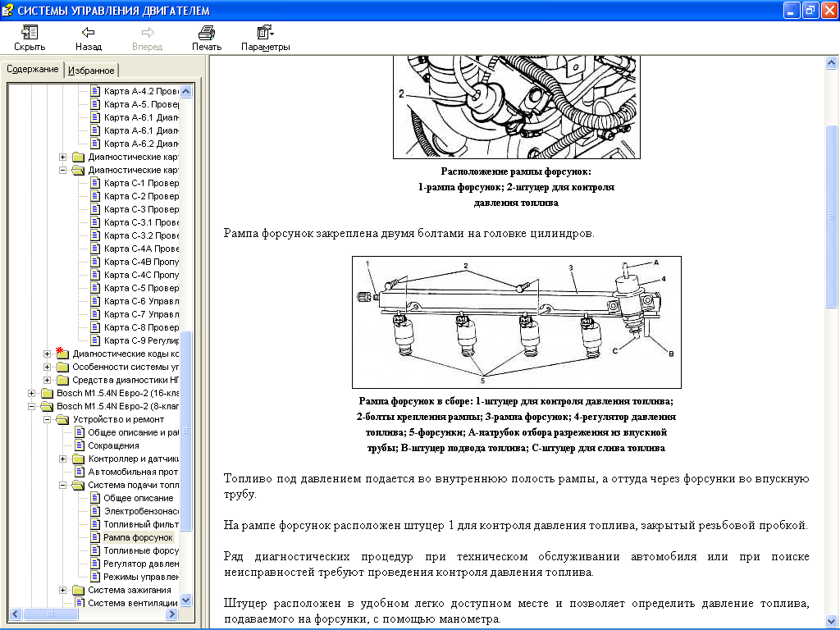The image size is (840, 630).
Task: Click page icon of Карта C-4A
Action: pyautogui.click(x=95, y=249)
